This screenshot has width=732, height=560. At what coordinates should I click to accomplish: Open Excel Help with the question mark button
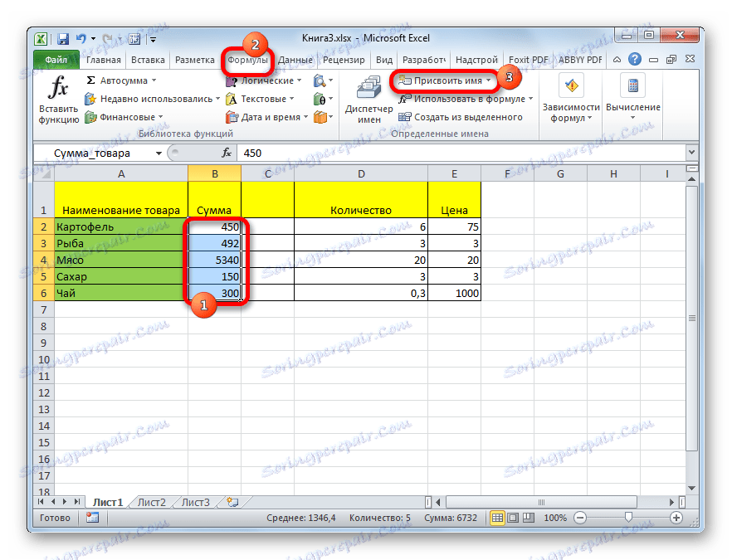tap(633, 59)
